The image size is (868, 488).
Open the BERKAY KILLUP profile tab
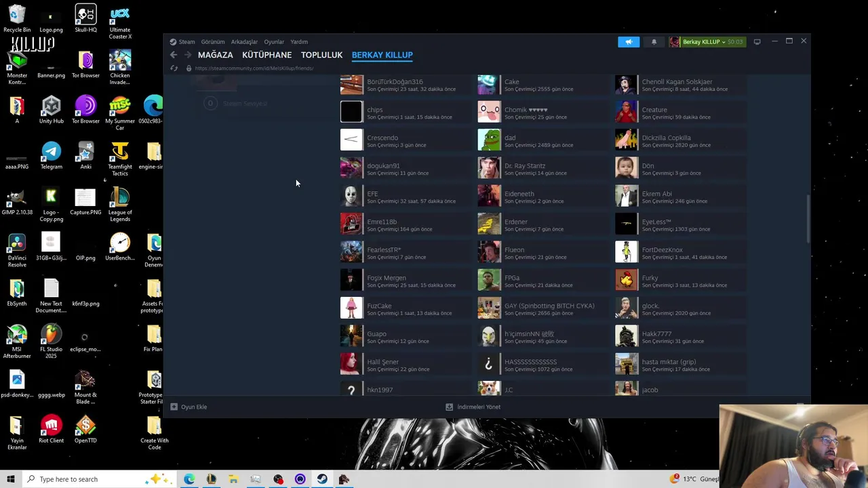[x=382, y=55]
